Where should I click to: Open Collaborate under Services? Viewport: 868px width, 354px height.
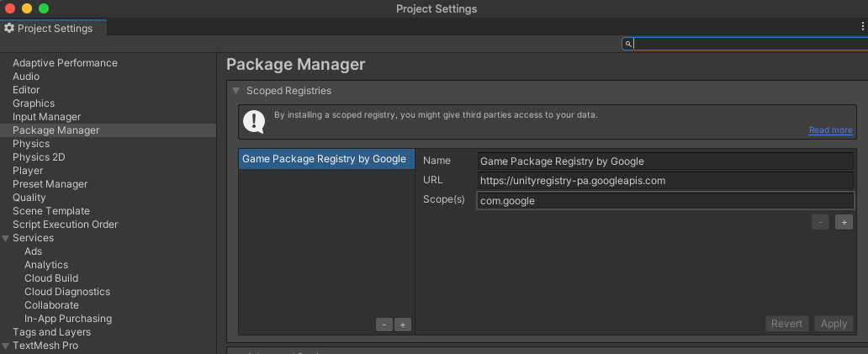click(x=51, y=305)
